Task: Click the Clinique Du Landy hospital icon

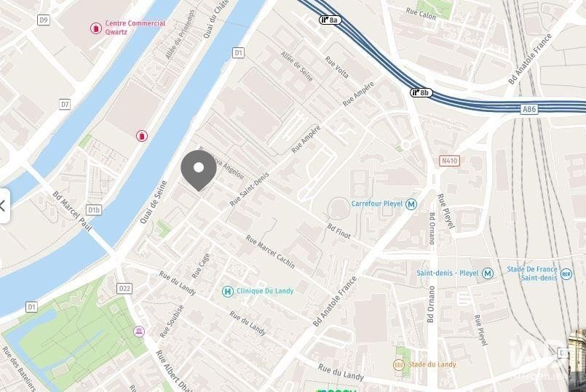Action: (228, 292)
